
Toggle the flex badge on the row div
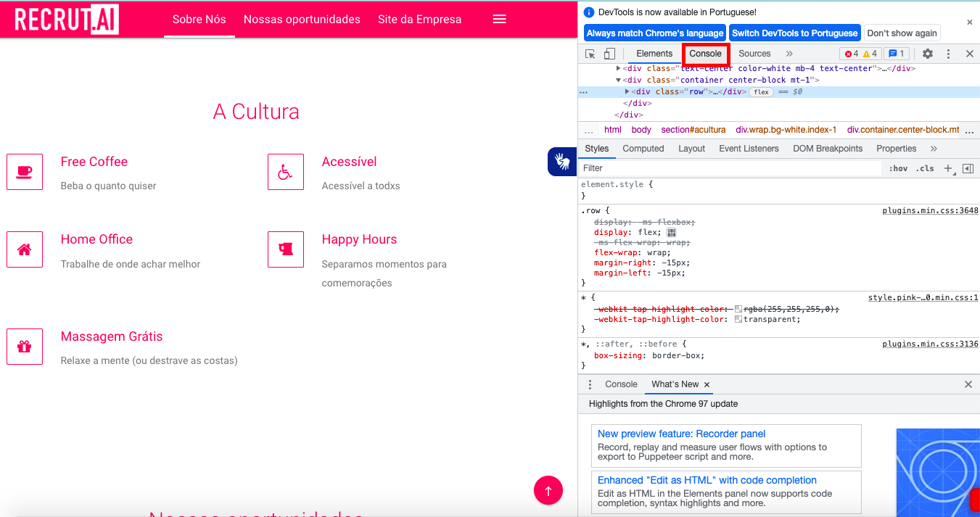[x=761, y=92]
